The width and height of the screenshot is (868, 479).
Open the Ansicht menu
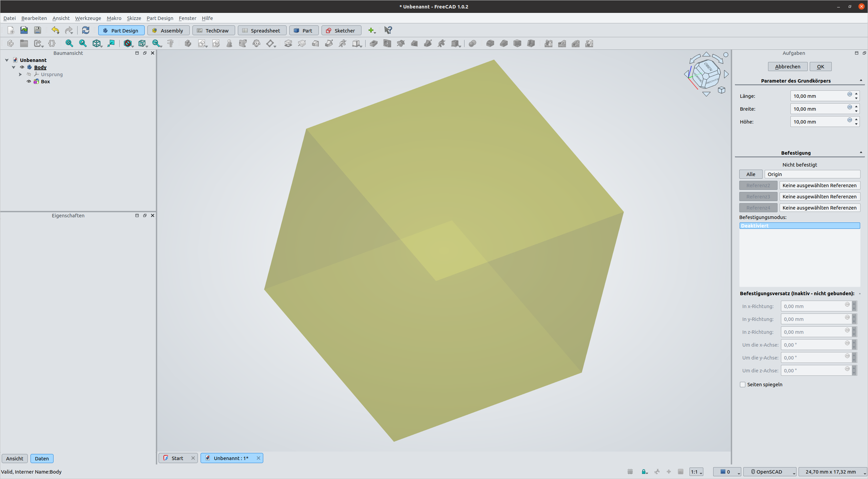click(61, 18)
